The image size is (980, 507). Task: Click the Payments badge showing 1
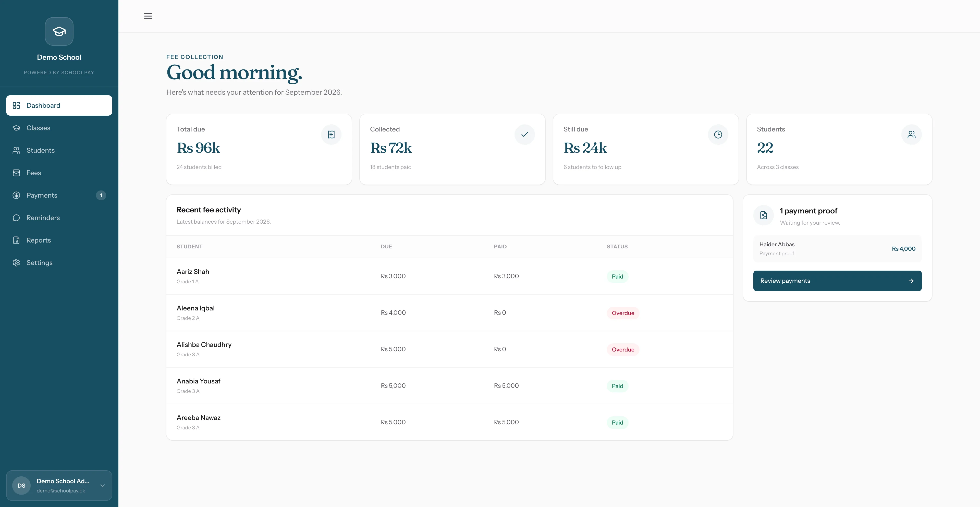(x=101, y=195)
